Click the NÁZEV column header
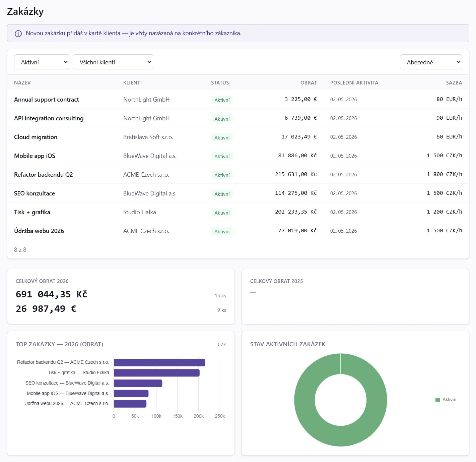The height and width of the screenshot is (462, 476). [22, 83]
